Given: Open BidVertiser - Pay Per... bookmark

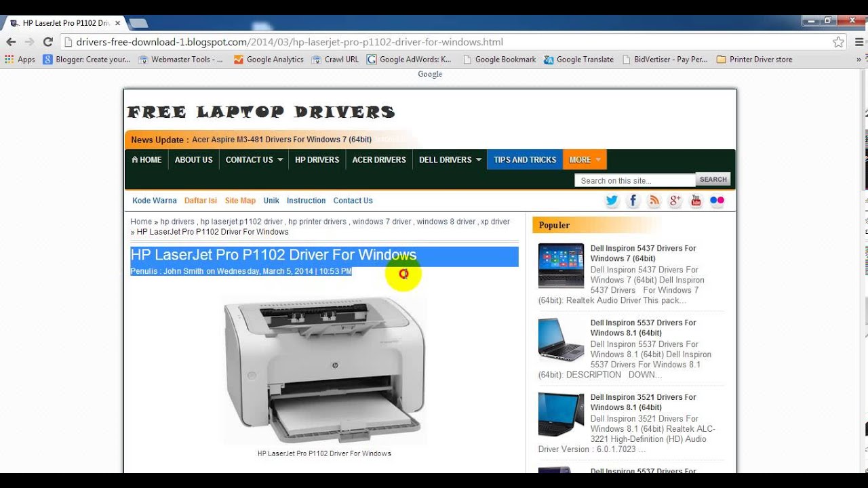Looking at the screenshot, I should (x=665, y=60).
